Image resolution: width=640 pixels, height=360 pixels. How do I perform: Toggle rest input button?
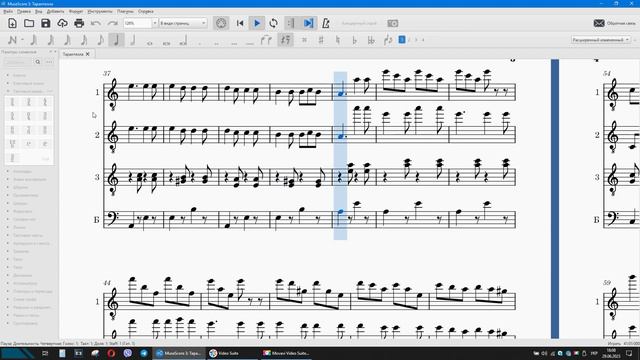pyautogui.click(x=286, y=40)
